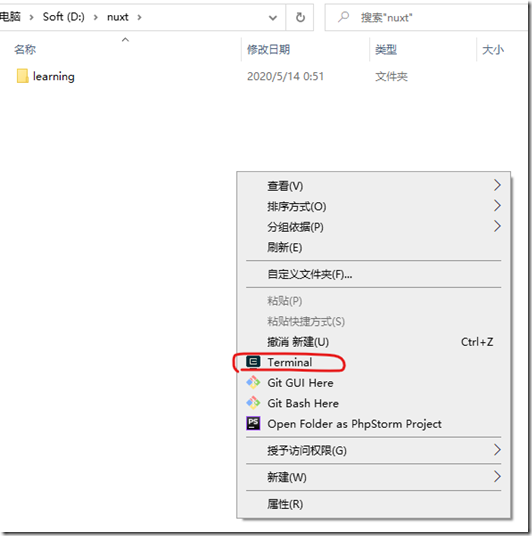Expand the chevron after Soft (D:)
The width and height of the screenshot is (532, 536).
pyautogui.click(x=95, y=17)
